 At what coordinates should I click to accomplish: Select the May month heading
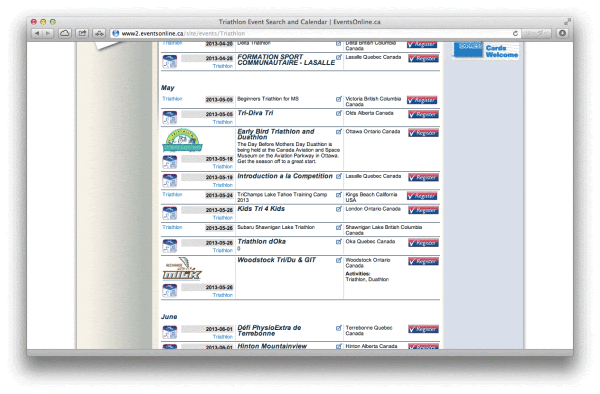168,88
